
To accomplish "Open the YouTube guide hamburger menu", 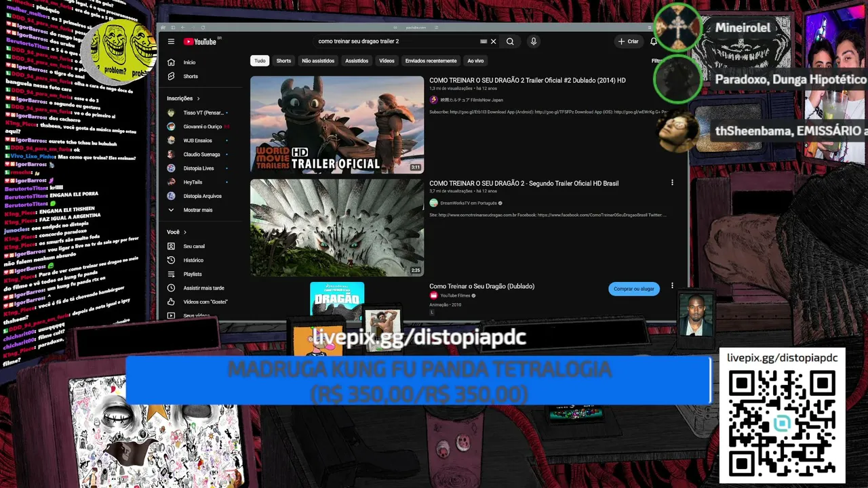I will [171, 41].
